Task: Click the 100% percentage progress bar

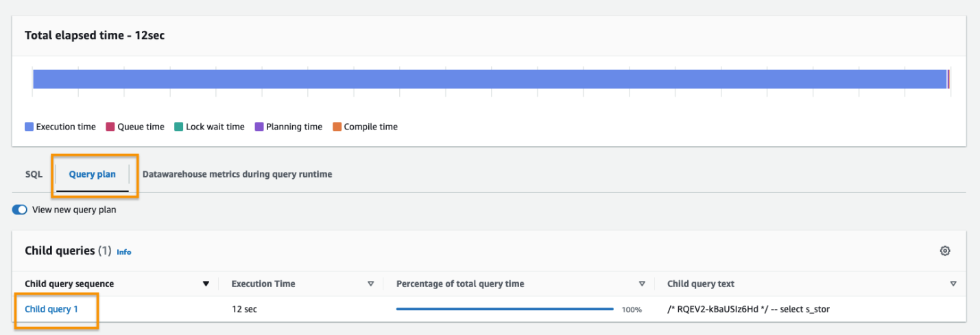Action: [x=505, y=309]
